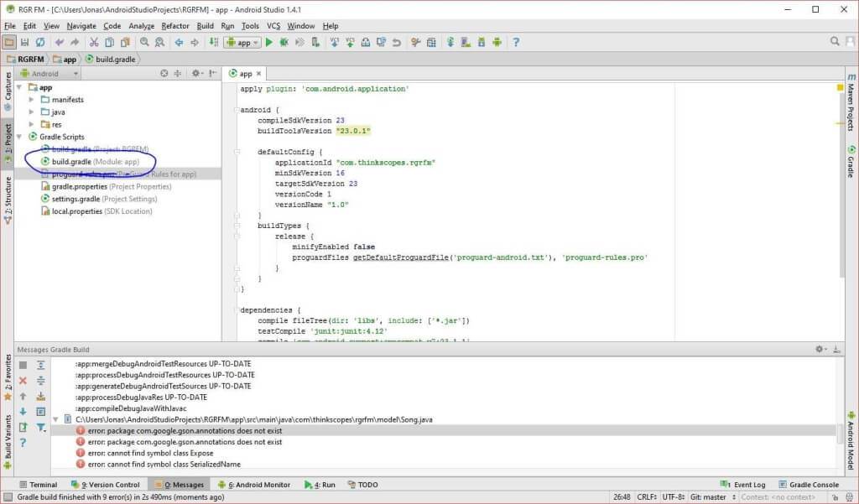
Task: Click the down arrow next message icon
Action: coord(23,411)
